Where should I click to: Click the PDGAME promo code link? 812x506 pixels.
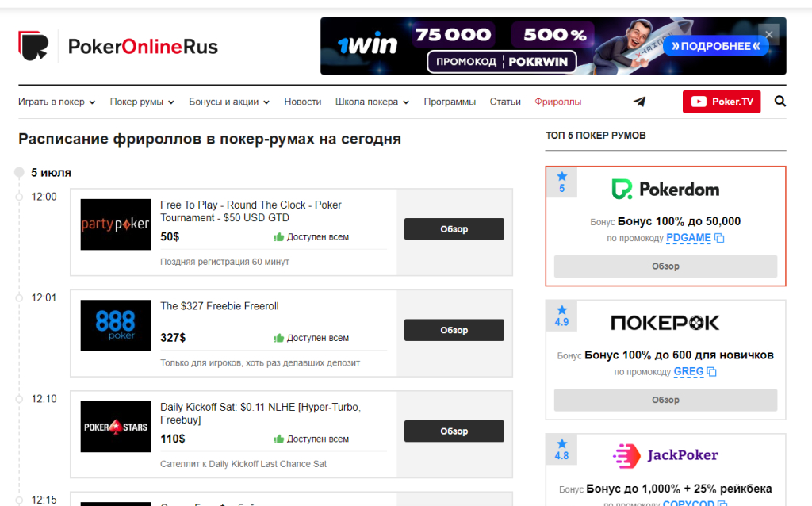(x=688, y=238)
